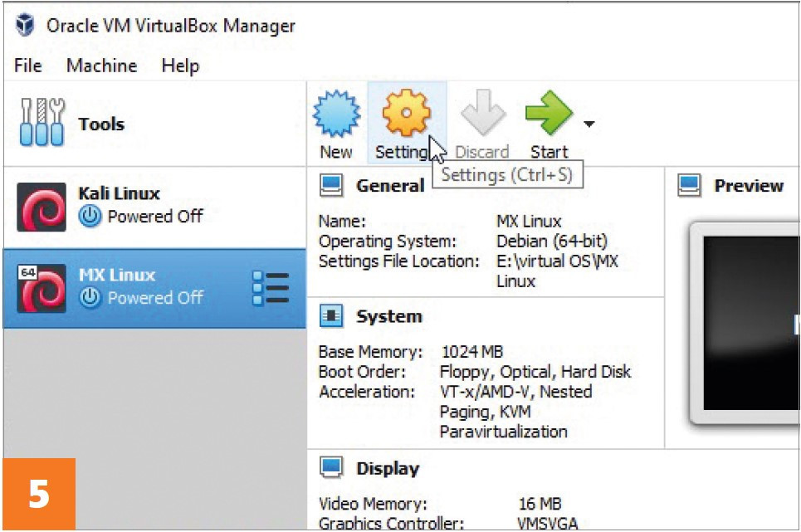Click the System section header

[389, 316]
